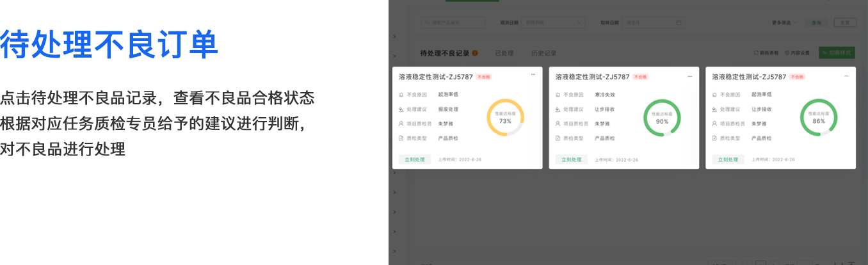Click the calendar icon in sampling date field

[679, 23]
